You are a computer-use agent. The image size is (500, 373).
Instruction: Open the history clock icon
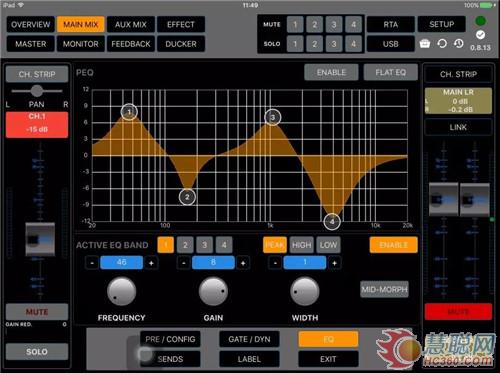tap(459, 44)
